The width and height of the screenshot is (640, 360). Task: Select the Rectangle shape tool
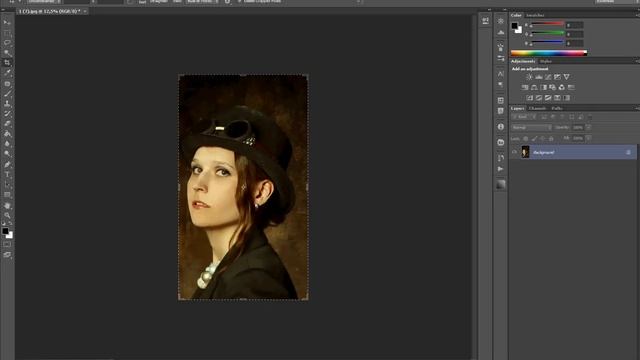click(x=7, y=195)
